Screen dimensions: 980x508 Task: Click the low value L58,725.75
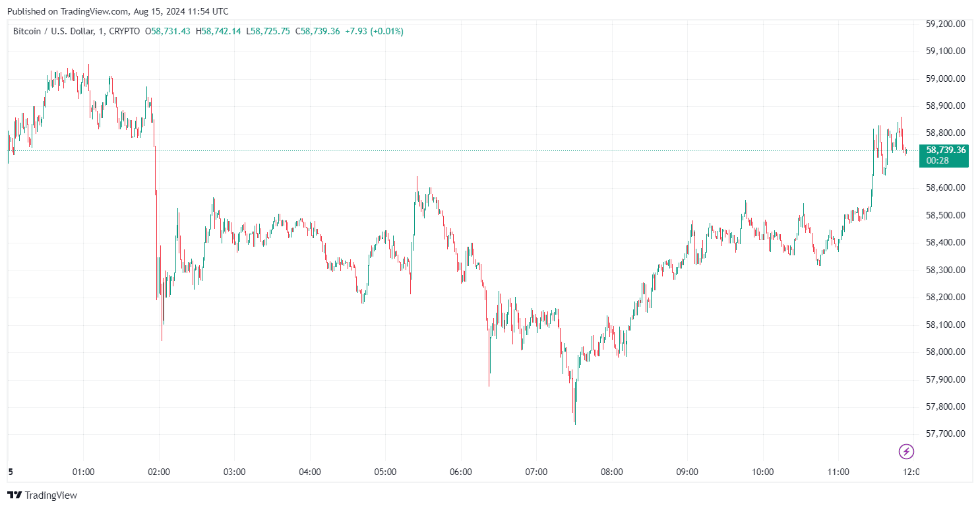click(268, 31)
